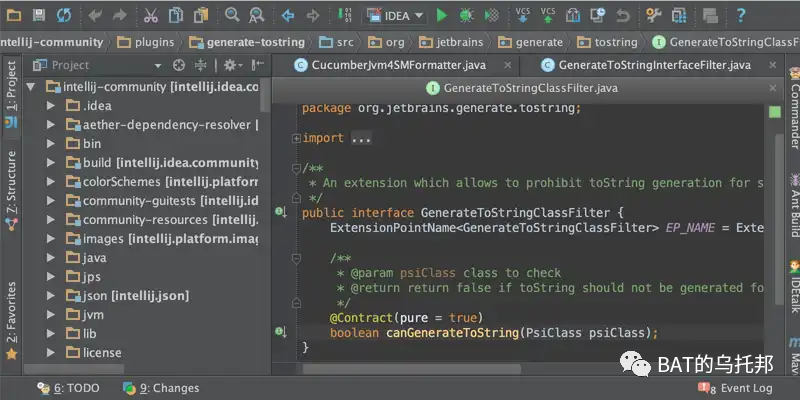This screenshot has width=800, height=400.
Task: Switch to CucumberJvm4SMFormatter.java tab
Action: 398,65
